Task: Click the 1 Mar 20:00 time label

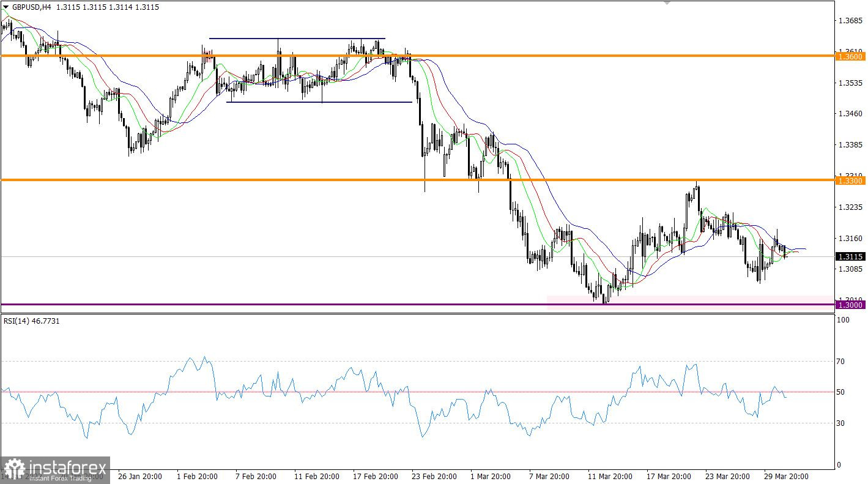Action: coord(491,476)
